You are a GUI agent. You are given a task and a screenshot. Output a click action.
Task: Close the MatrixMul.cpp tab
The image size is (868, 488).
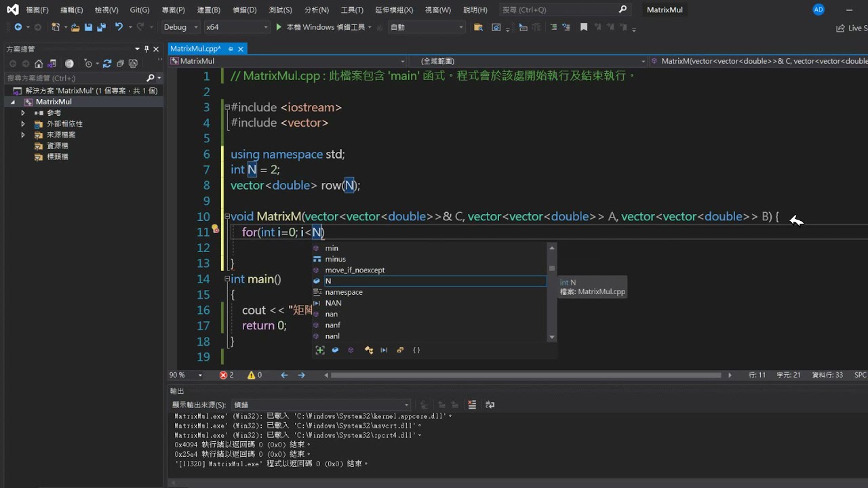point(241,49)
